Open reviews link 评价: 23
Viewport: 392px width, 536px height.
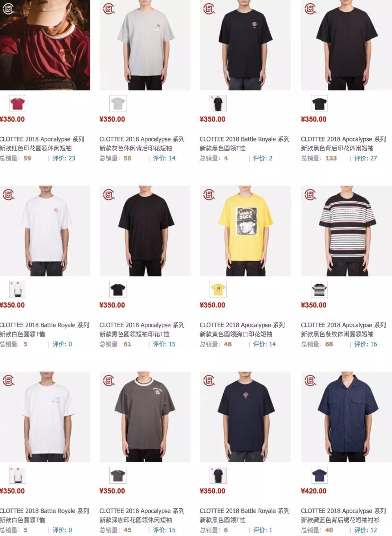pyautogui.click(x=64, y=158)
